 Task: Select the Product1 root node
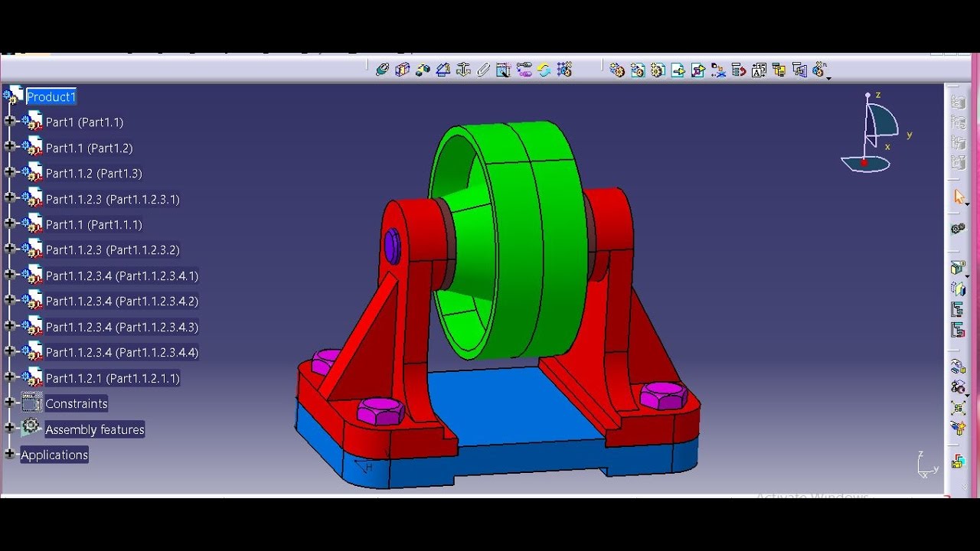coord(51,96)
